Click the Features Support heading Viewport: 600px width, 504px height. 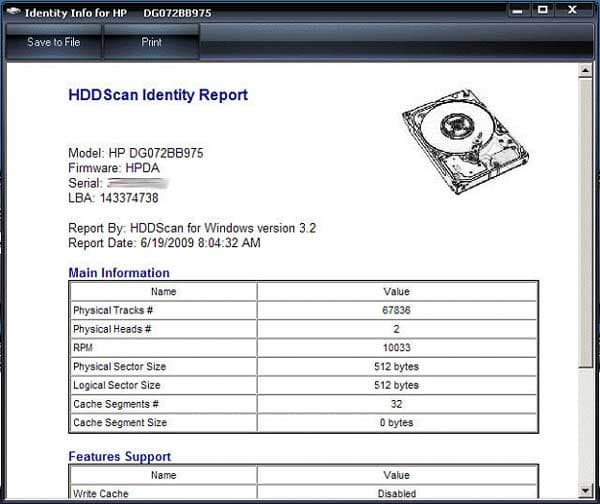pyautogui.click(x=119, y=457)
